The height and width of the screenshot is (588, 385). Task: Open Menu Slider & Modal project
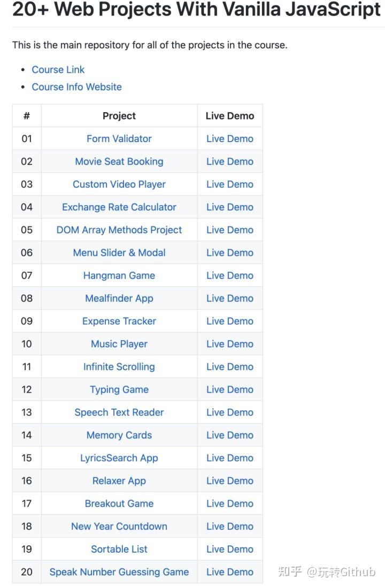pyautogui.click(x=119, y=253)
